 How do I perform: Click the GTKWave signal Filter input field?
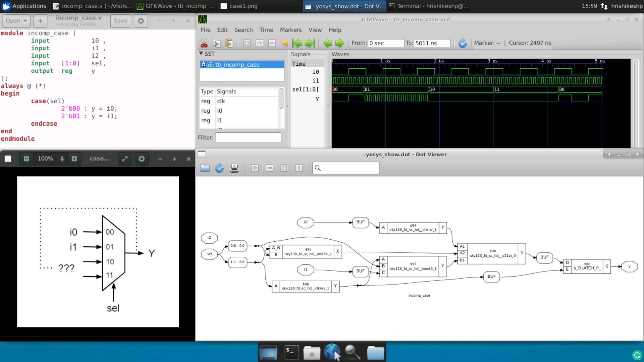coord(248,138)
